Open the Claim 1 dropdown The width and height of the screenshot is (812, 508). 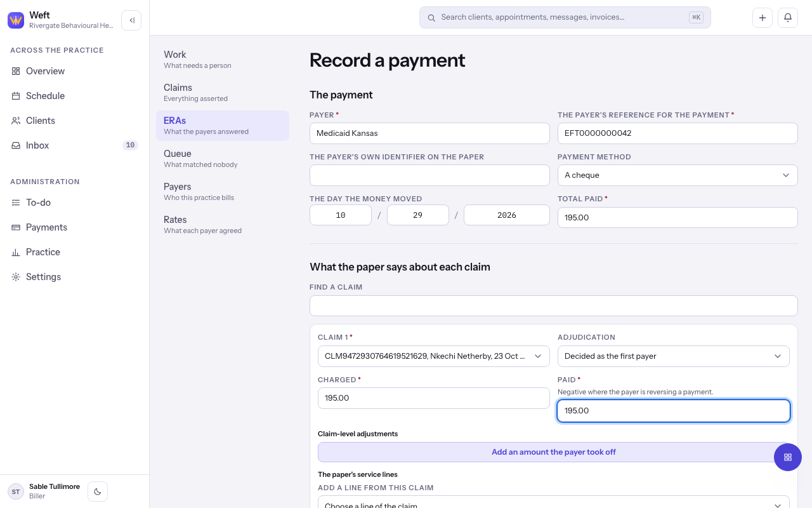434,356
